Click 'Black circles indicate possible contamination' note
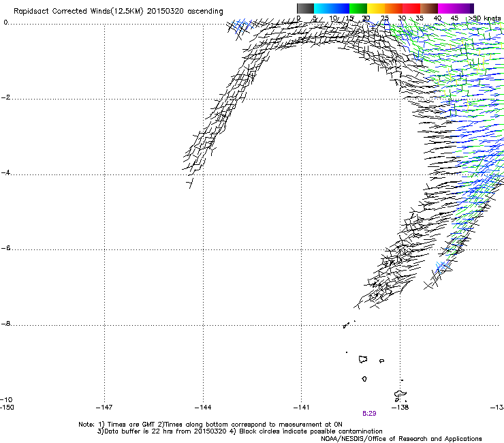The image size is (504, 443). 311,431
